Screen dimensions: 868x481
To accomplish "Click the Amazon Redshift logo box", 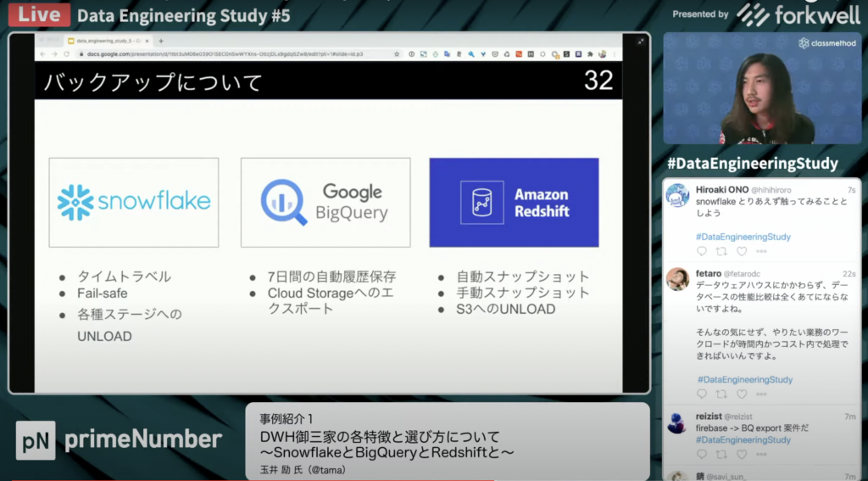I will point(514,203).
